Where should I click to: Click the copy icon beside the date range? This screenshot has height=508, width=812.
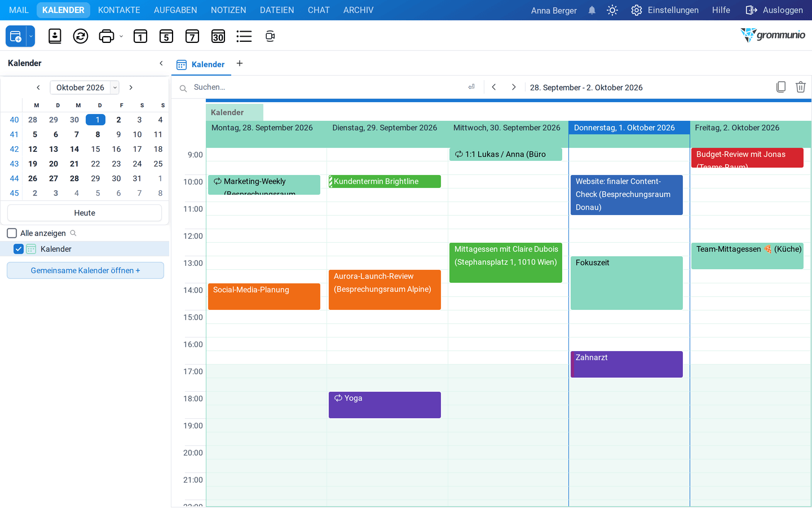click(x=781, y=87)
